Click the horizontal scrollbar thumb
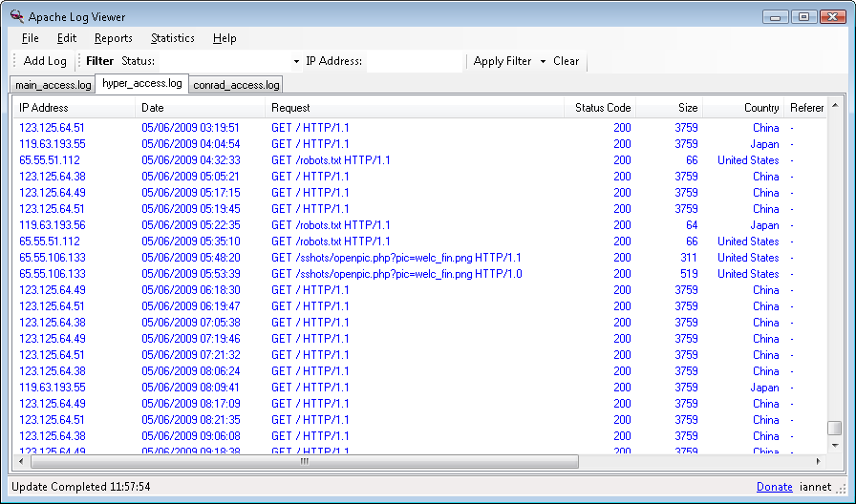Image resolution: width=856 pixels, height=504 pixels. tap(305, 461)
